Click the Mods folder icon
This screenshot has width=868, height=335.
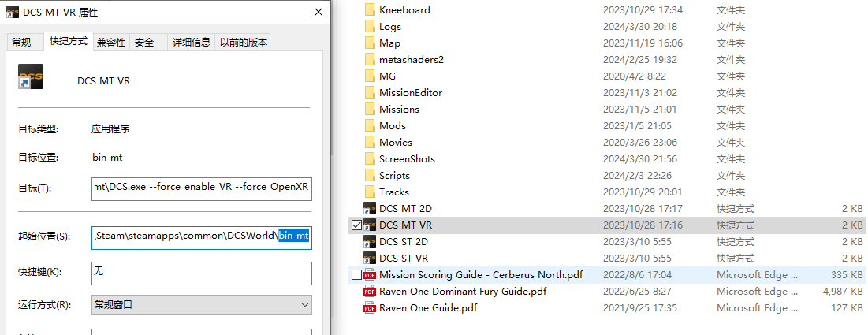[371, 125]
